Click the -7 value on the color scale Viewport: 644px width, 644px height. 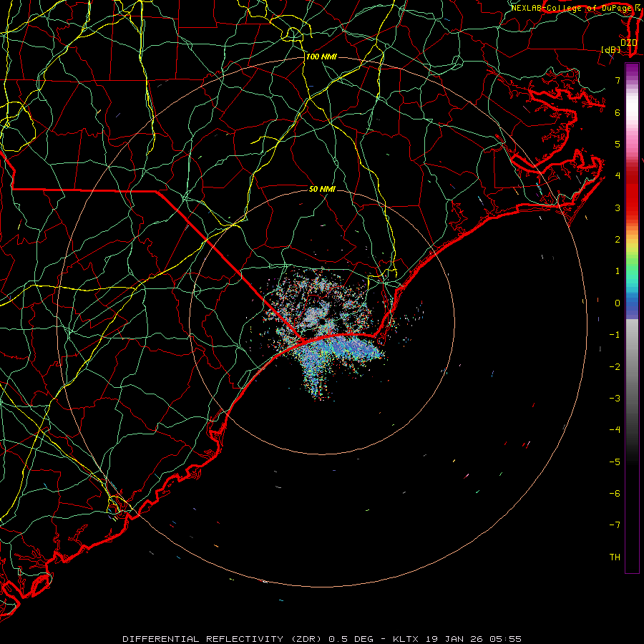click(x=615, y=525)
